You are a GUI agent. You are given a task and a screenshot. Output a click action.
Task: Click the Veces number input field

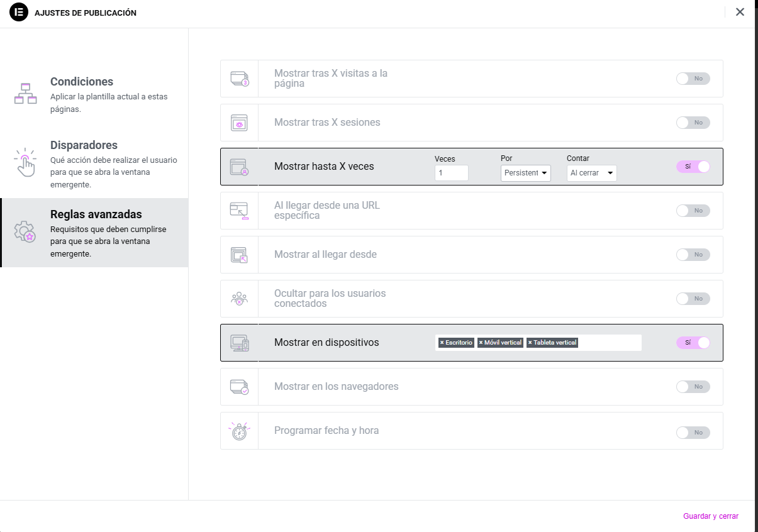(x=451, y=173)
